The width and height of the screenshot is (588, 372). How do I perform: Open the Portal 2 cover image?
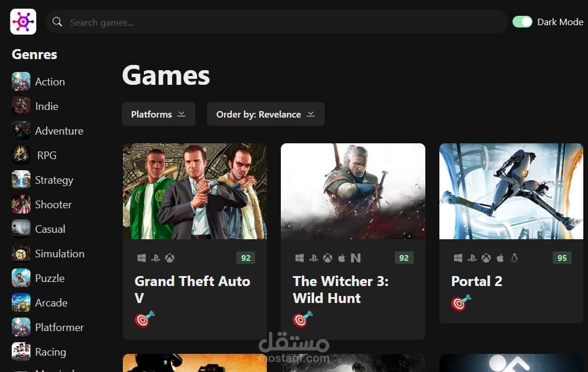pos(511,191)
